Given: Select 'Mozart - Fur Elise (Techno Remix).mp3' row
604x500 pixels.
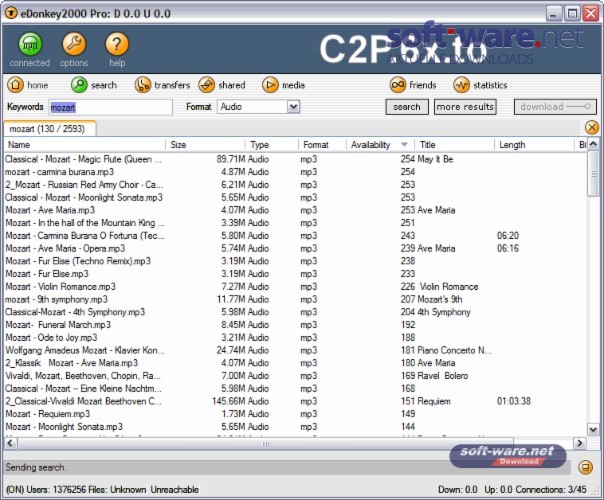Looking at the screenshot, I should [295, 261].
